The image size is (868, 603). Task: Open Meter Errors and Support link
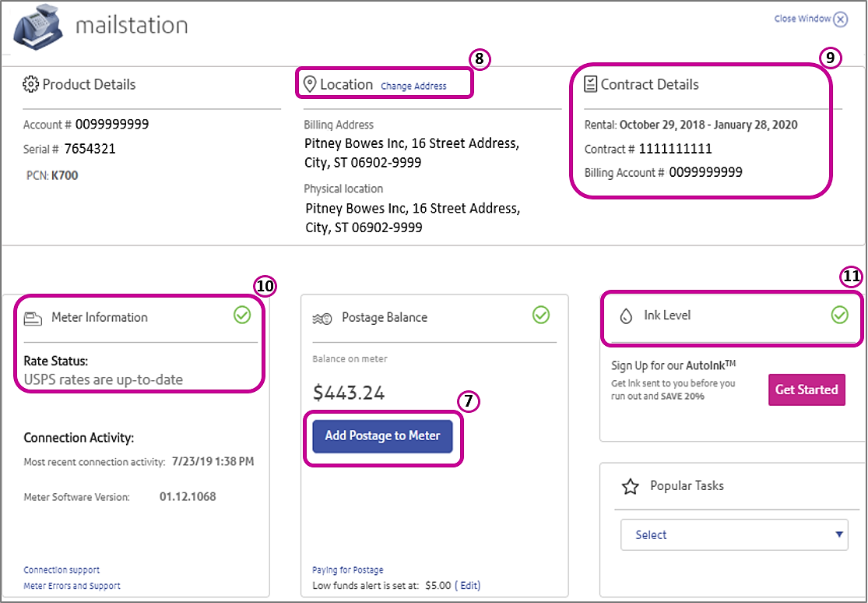(72, 586)
